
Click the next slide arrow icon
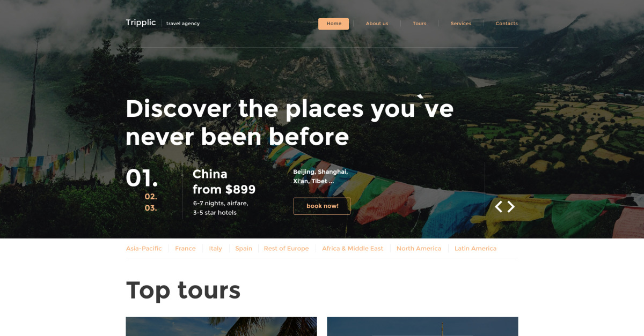(511, 206)
